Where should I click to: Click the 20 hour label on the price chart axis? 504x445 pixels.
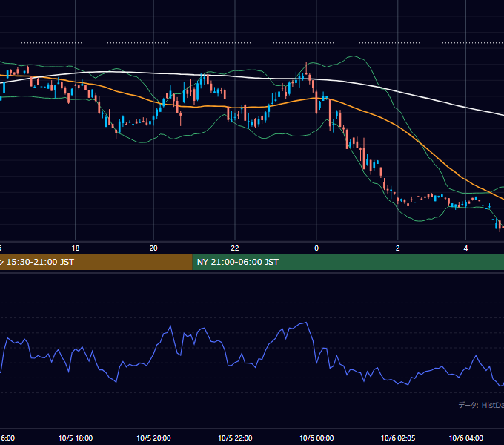[x=153, y=248]
